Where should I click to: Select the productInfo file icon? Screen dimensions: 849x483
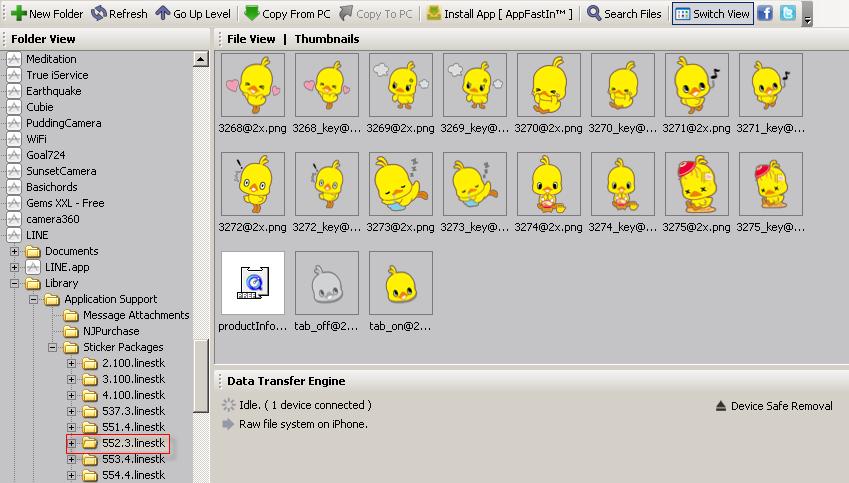point(253,283)
